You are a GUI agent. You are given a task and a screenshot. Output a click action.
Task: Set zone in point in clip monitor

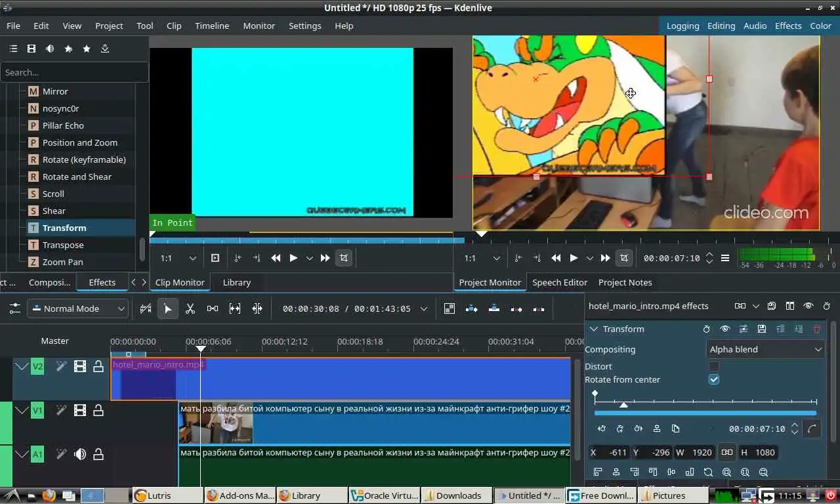(x=238, y=258)
